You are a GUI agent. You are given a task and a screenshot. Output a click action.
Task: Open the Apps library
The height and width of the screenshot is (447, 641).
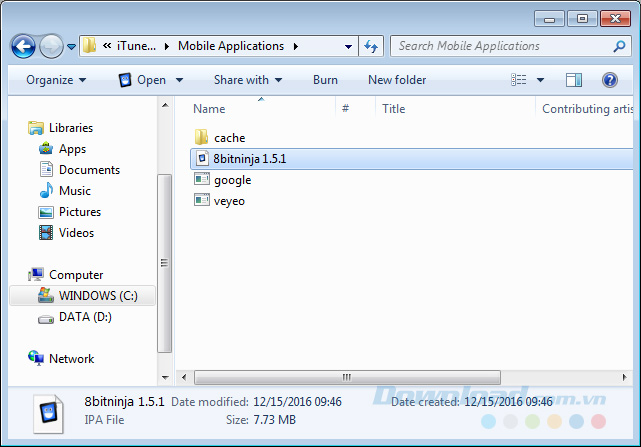72,149
